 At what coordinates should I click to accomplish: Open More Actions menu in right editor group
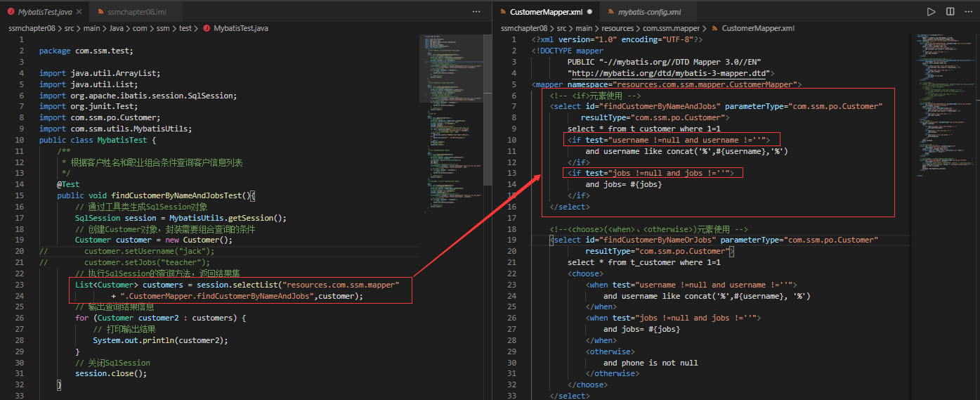pyautogui.click(x=969, y=12)
